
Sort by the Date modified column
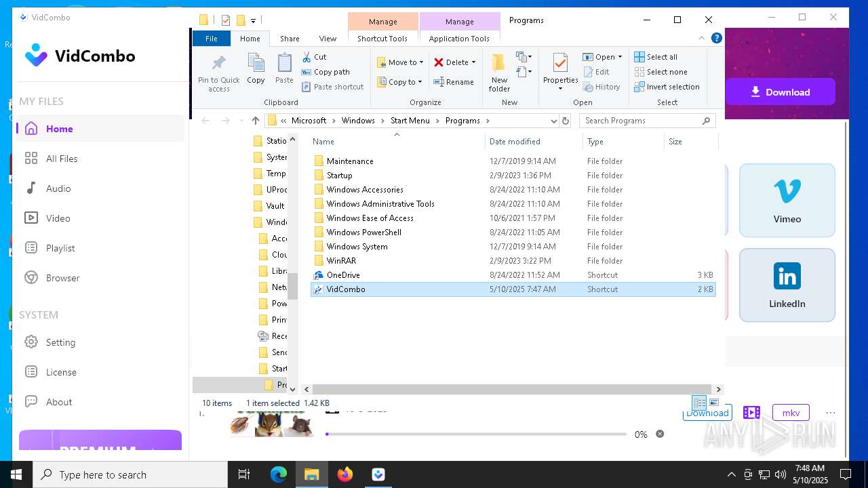point(534,142)
